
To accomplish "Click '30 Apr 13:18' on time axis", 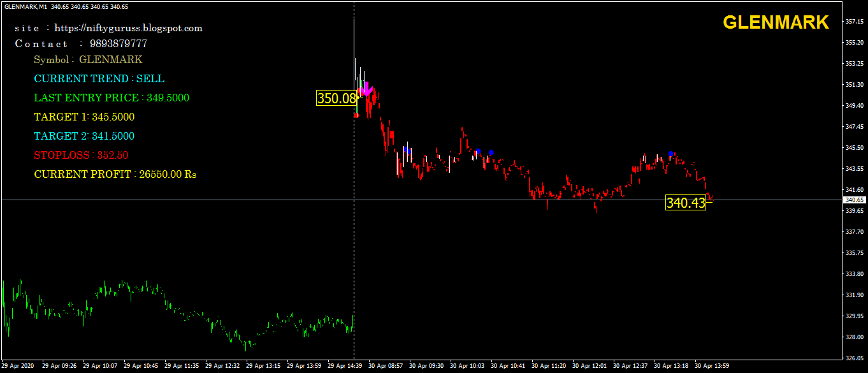I will (672, 367).
